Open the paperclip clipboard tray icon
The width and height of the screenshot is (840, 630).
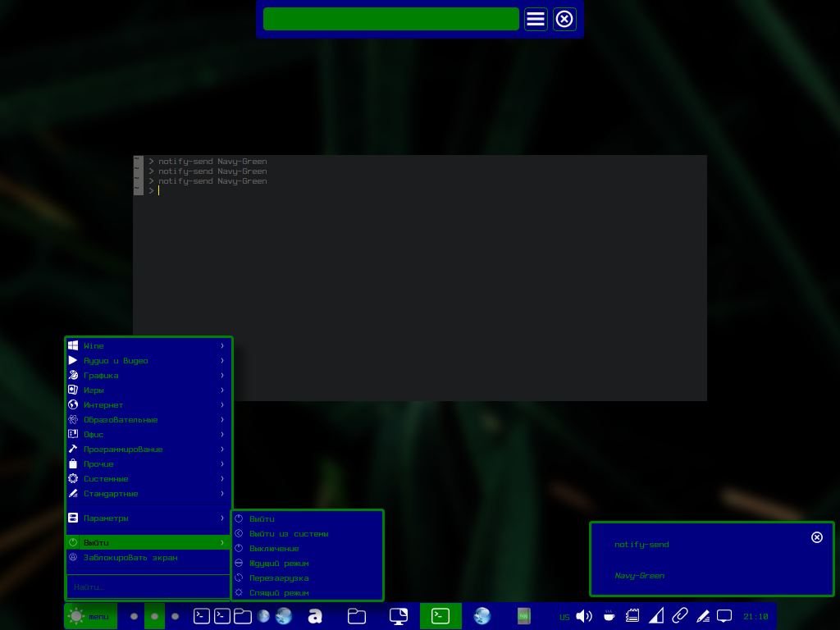680,616
